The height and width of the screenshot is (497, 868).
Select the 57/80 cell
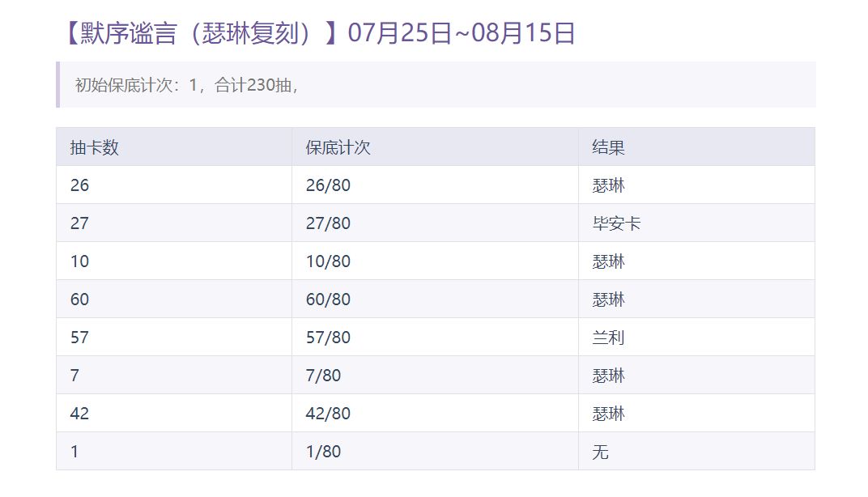point(435,337)
